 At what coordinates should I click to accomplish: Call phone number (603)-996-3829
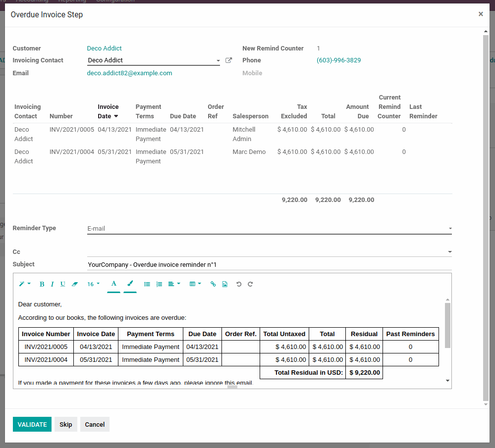338,60
